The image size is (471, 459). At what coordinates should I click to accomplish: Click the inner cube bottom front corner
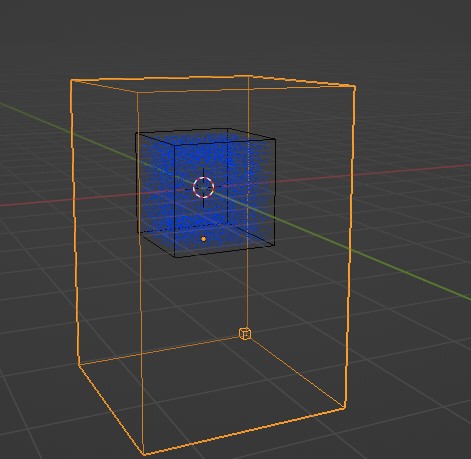point(175,257)
